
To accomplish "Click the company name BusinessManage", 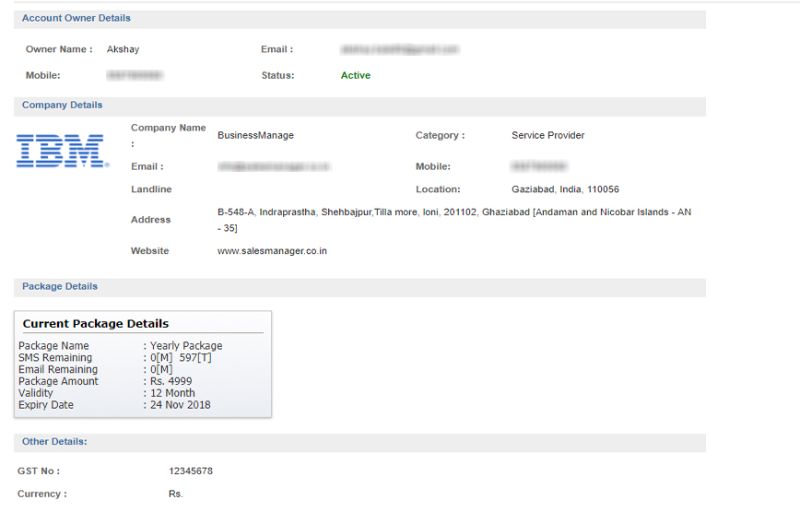I will point(256,135).
